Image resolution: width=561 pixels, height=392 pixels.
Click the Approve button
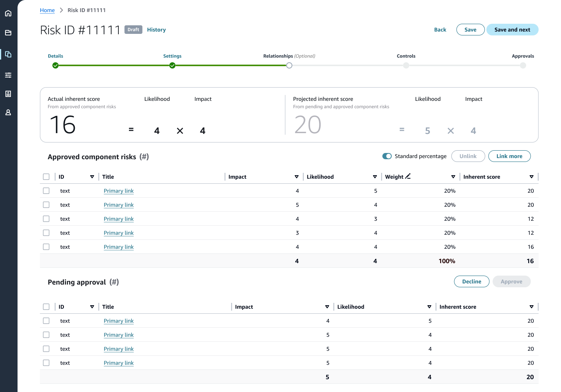pyautogui.click(x=512, y=281)
